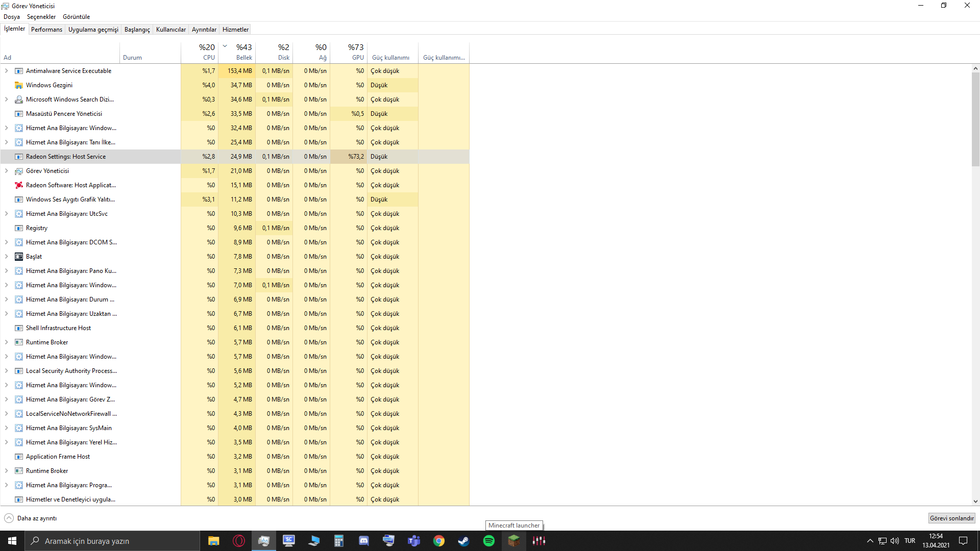Click the Windows Start button

11,541
